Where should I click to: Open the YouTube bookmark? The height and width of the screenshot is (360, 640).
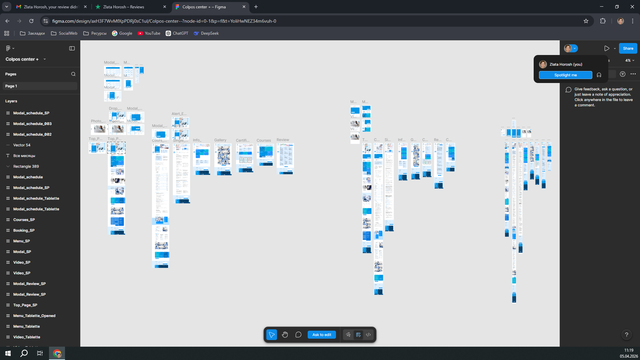(x=149, y=33)
